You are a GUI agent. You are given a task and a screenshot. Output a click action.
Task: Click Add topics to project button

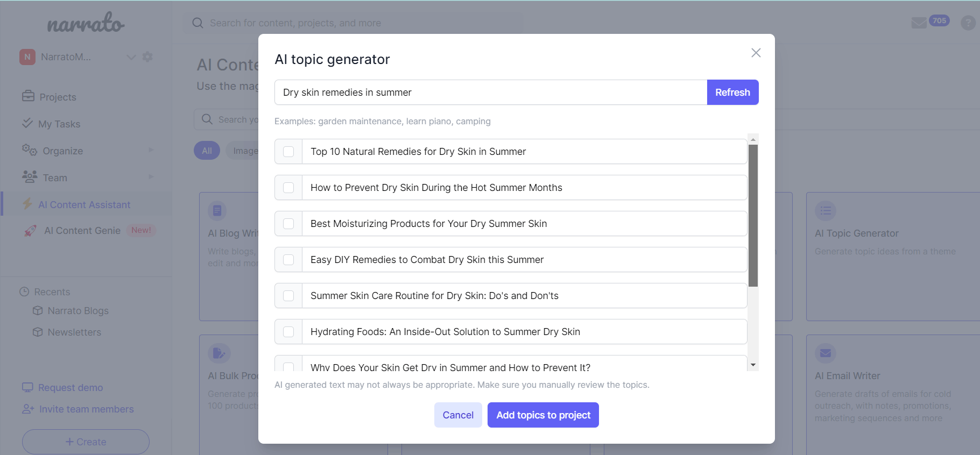[x=543, y=415]
